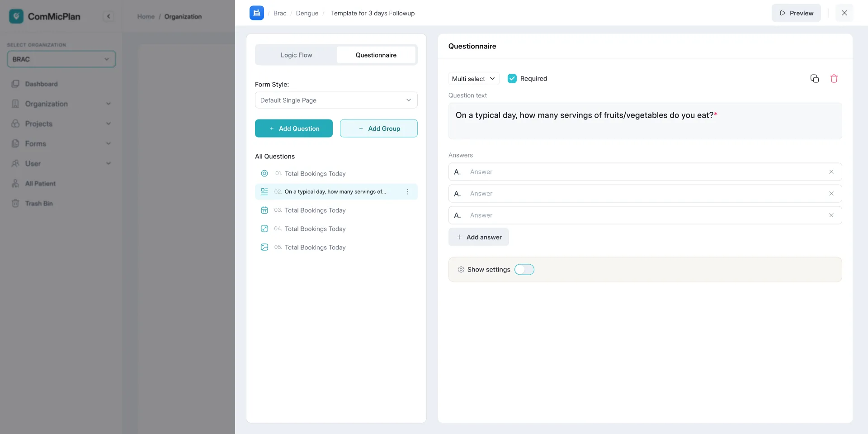Open the BRAC organization selector
The height and width of the screenshot is (434, 868).
(x=61, y=59)
